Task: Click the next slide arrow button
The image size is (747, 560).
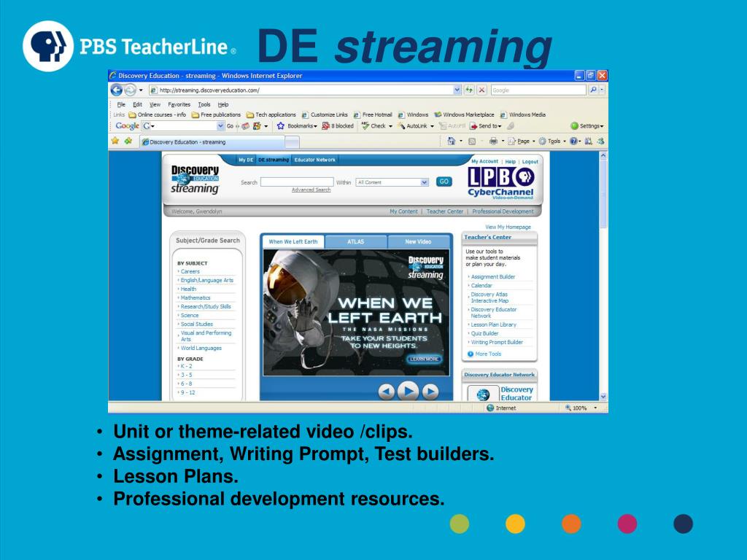Action: pyautogui.click(x=430, y=392)
